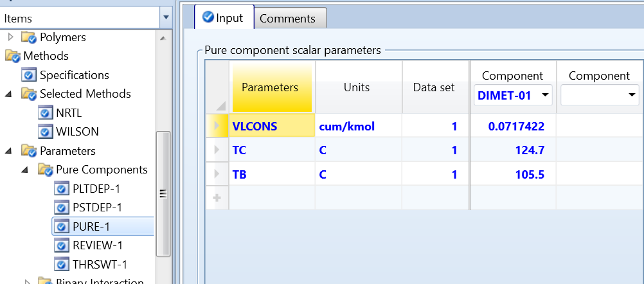Collapse the Pure Components folder
The height and width of the screenshot is (284, 644).
coord(25,170)
